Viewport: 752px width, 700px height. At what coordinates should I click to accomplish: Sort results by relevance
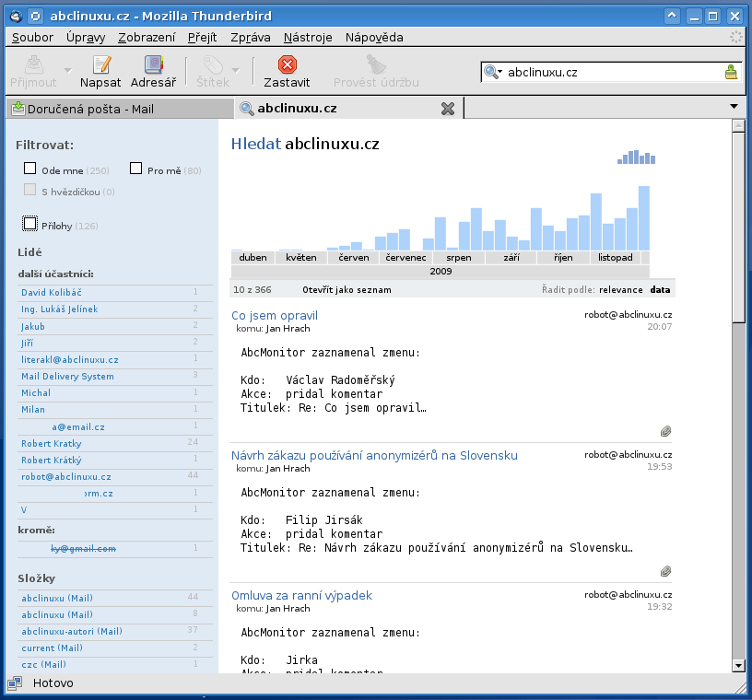(x=620, y=289)
